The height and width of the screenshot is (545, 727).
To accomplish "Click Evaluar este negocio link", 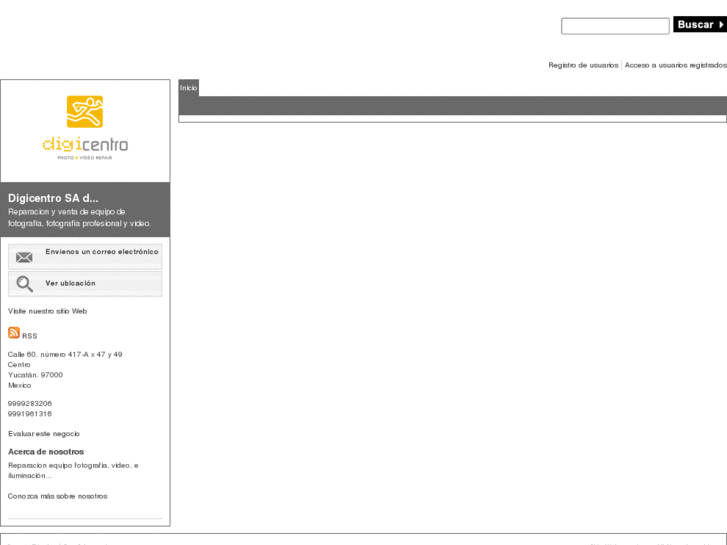I will coord(44,434).
